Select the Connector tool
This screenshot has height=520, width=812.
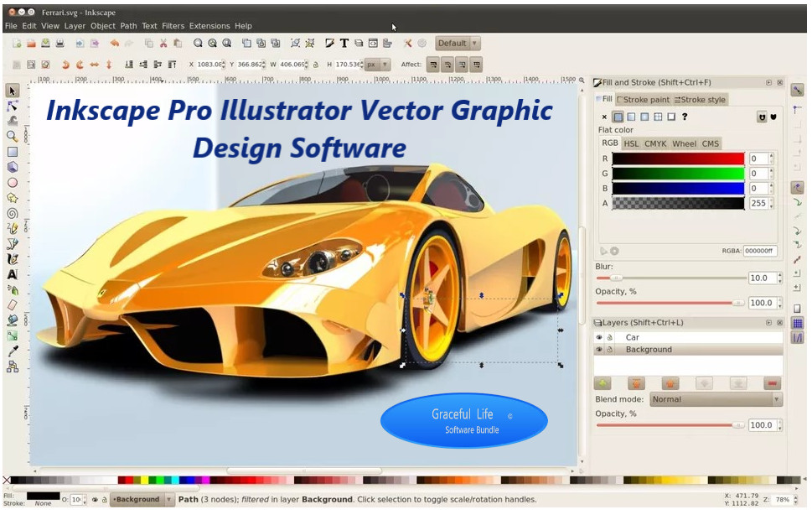[13, 367]
